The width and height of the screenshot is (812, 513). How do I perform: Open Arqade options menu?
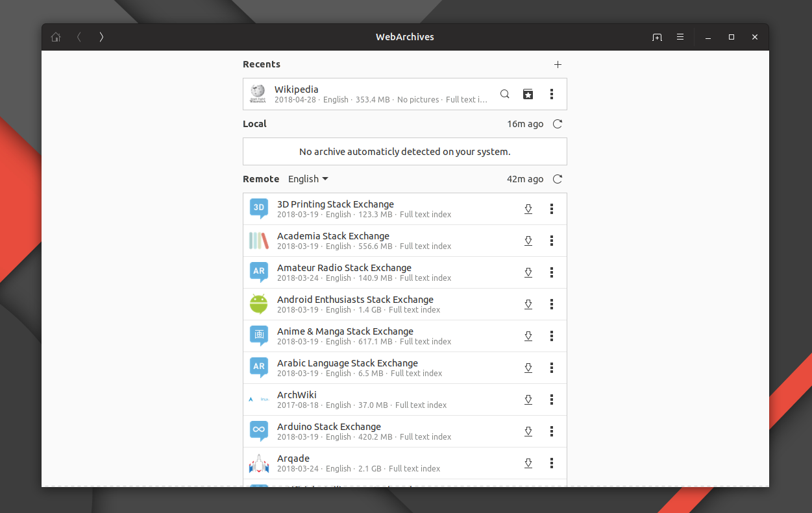pos(552,463)
